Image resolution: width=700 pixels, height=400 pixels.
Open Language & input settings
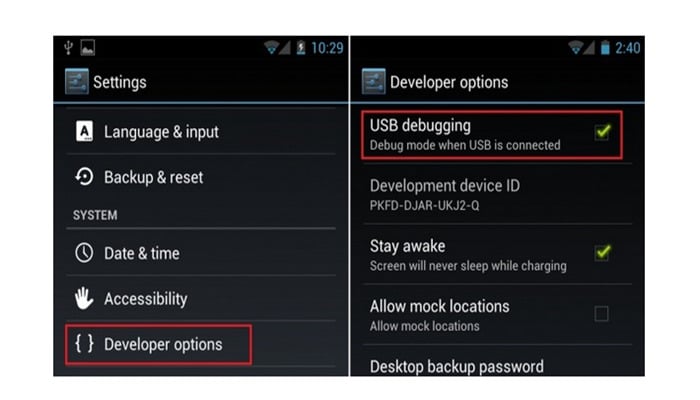[201, 132]
